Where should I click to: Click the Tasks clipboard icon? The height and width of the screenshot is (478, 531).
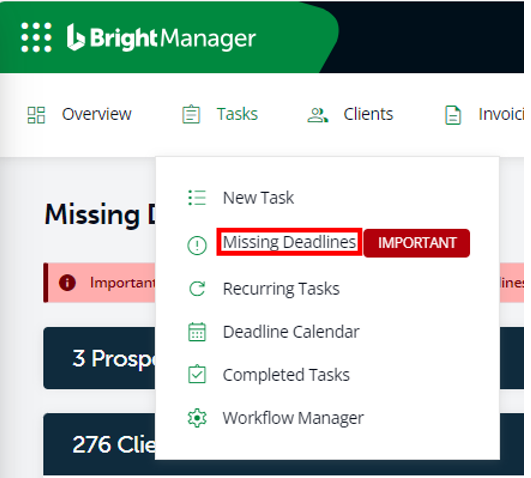pos(191,114)
